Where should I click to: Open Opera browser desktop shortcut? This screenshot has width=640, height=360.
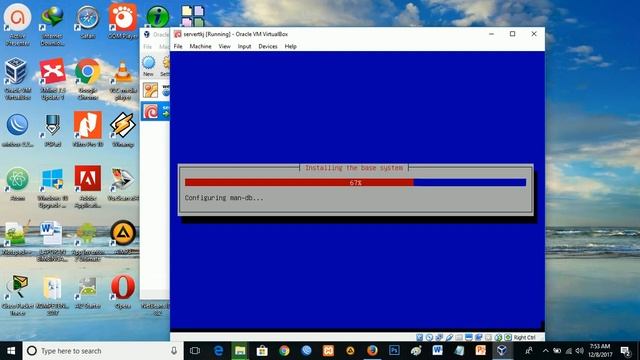[x=123, y=291]
